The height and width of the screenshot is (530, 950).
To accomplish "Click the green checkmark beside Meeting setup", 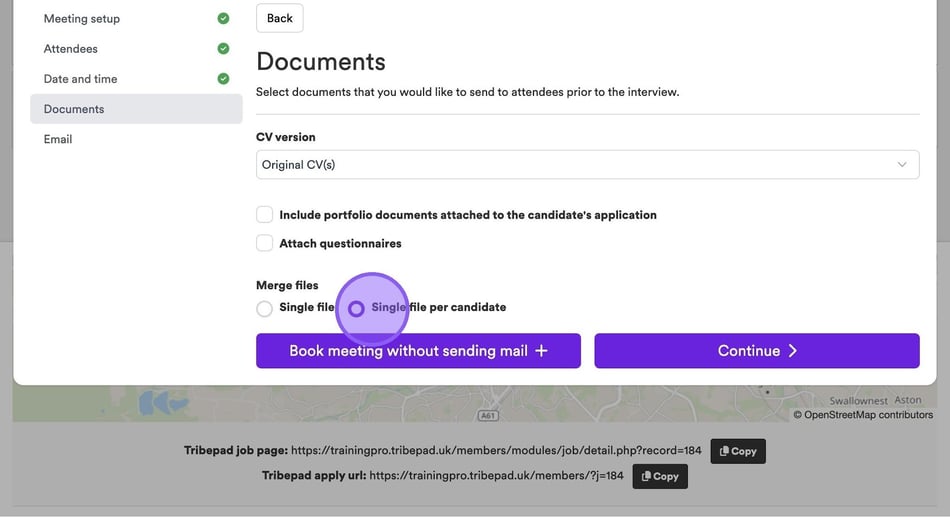I will point(223,19).
